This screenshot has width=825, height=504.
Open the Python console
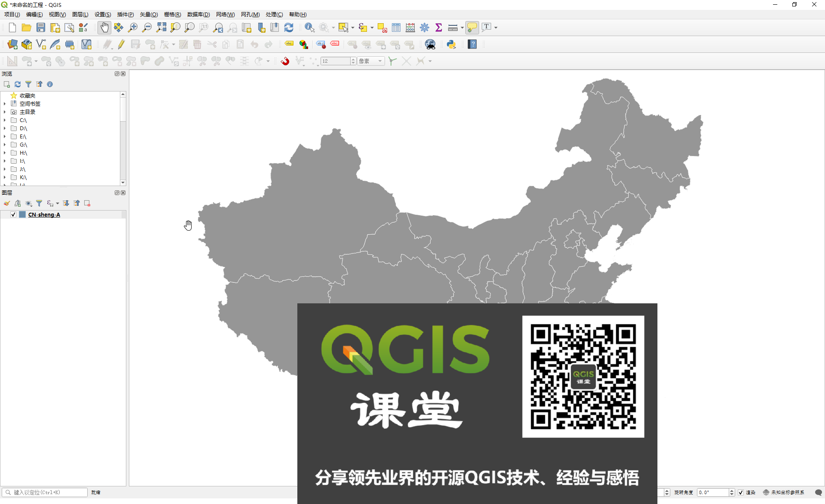point(451,44)
